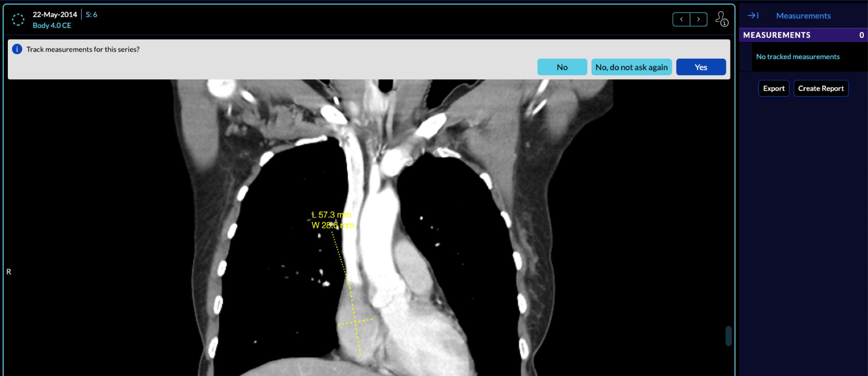Click the blue info icon in prompt
Image resolution: width=868 pixels, height=376 pixels.
point(17,49)
